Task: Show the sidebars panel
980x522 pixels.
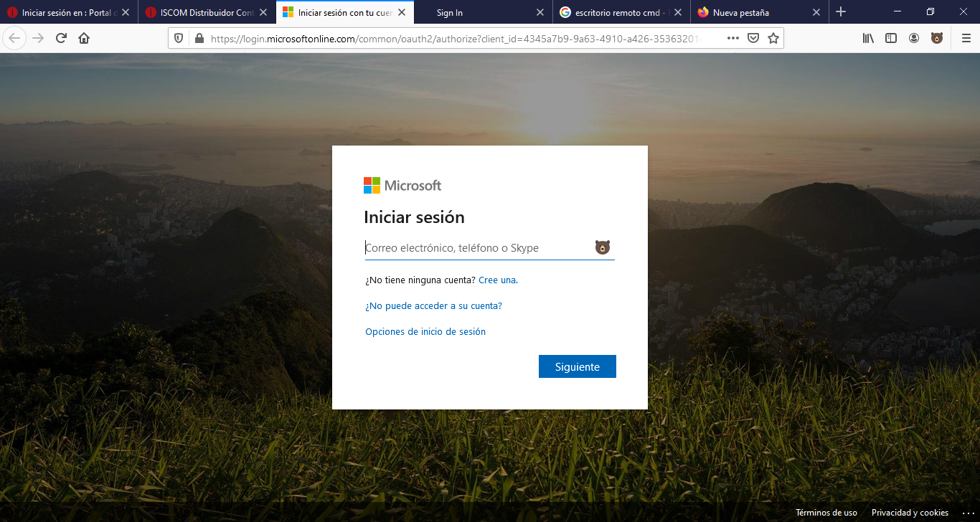Action: pyautogui.click(x=891, y=38)
